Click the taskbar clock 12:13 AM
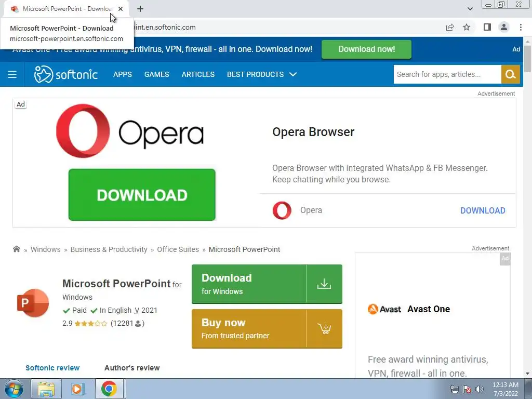 (505, 385)
